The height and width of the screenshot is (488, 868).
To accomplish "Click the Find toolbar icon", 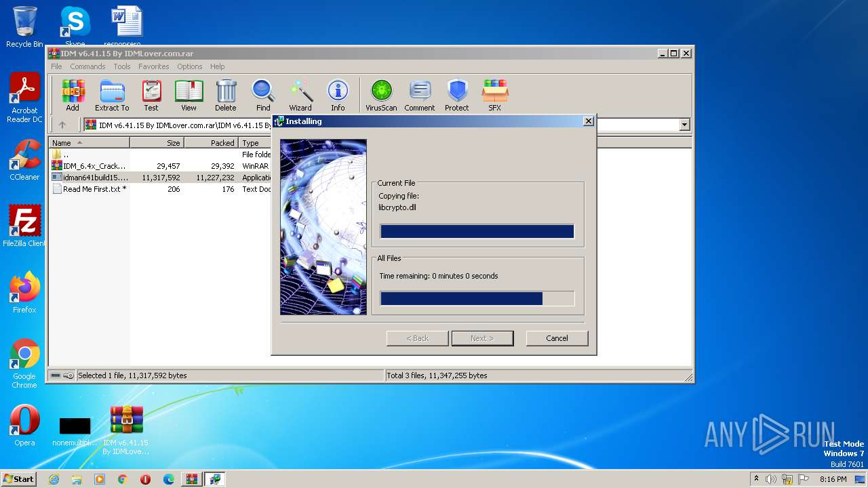I will (263, 96).
